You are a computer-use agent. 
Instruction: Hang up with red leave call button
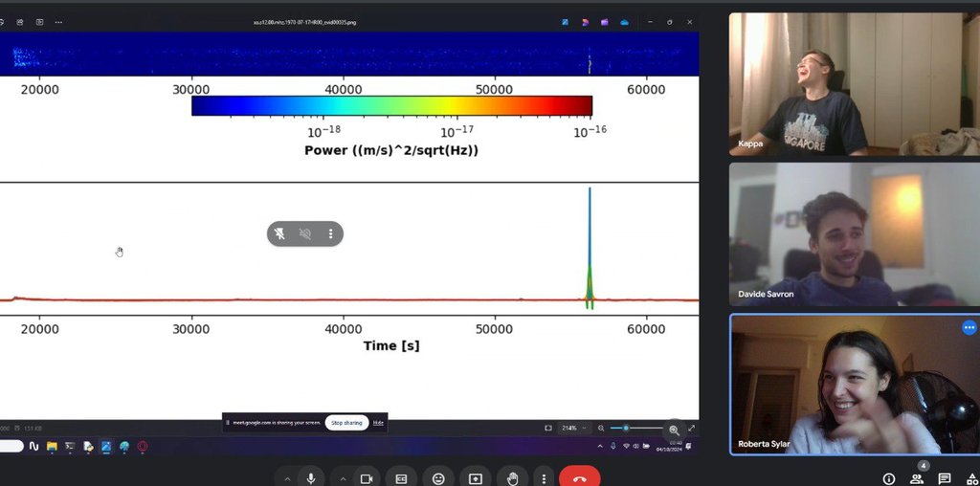(x=579, y=478)
